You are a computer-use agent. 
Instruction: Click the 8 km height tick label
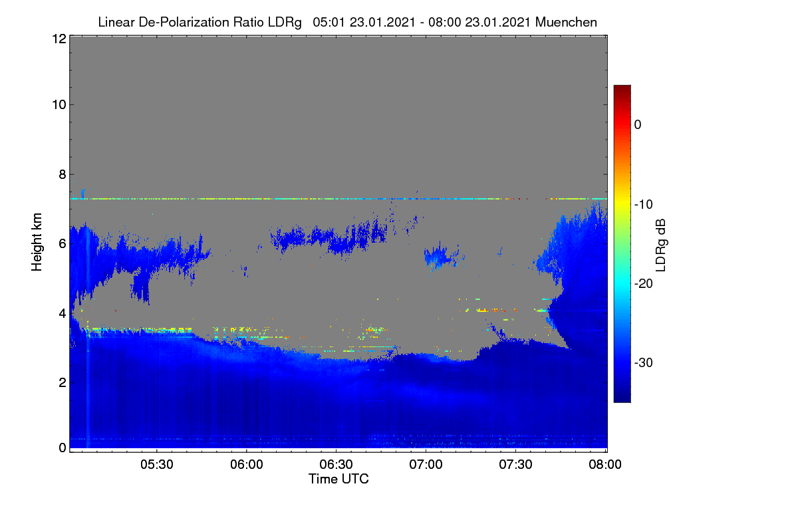tap(61, 174)
